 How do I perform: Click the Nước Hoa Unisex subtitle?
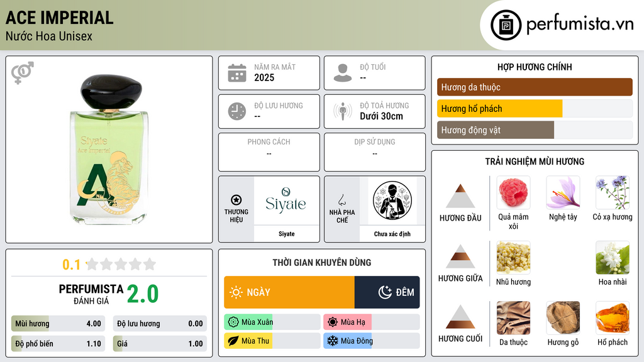(49, 36)
